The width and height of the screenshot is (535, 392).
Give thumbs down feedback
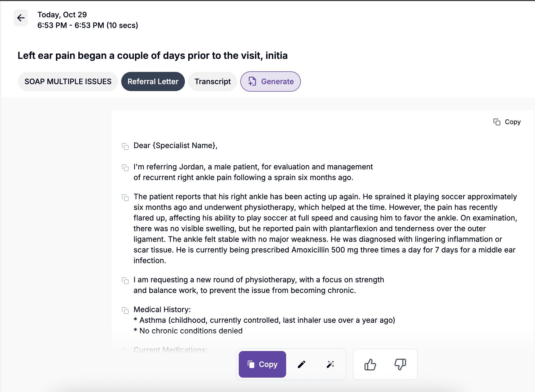400,364
